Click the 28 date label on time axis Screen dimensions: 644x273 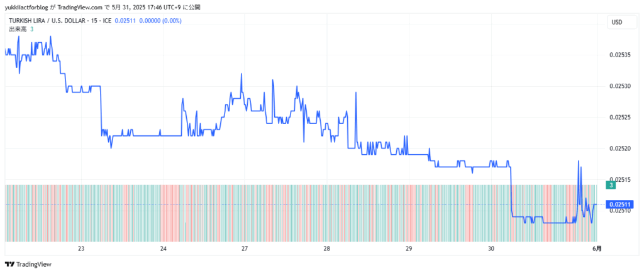click(x=327, y=248)
